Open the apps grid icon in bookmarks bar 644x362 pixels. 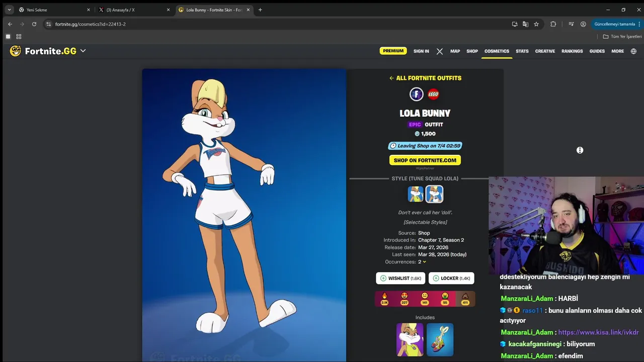(19, 37)
